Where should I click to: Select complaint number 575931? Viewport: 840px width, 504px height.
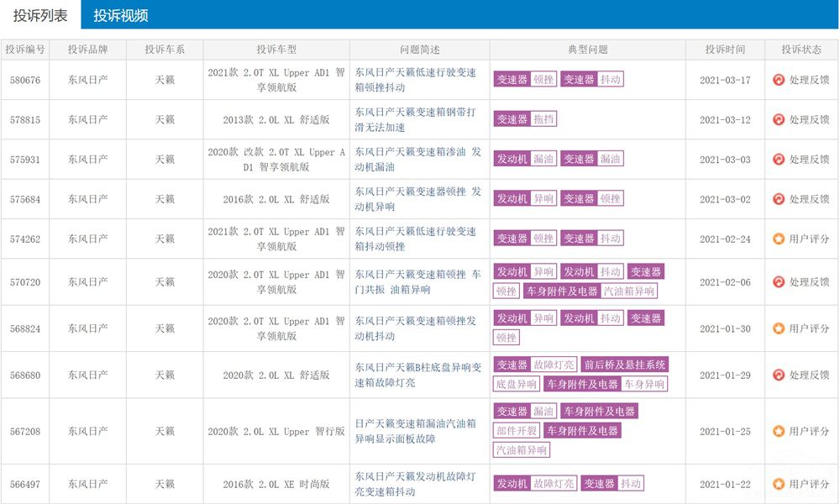pyautogui.click(x=25, y=159)
